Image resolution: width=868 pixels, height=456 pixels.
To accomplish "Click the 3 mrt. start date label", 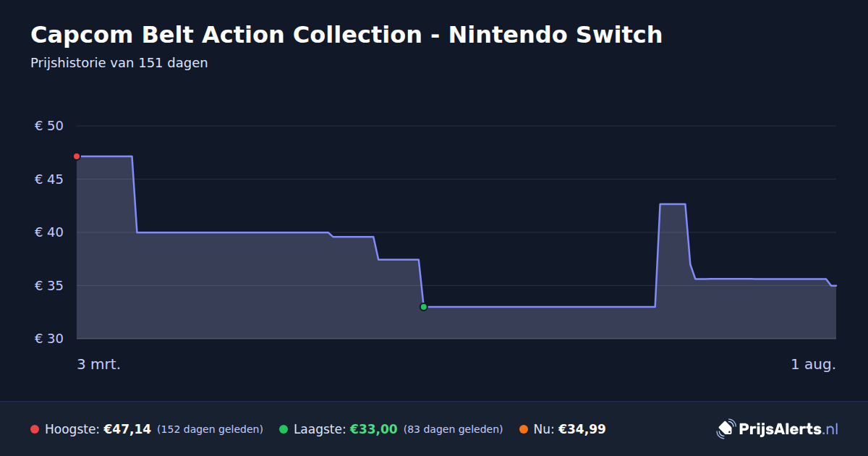I will [x=99, y=365].
